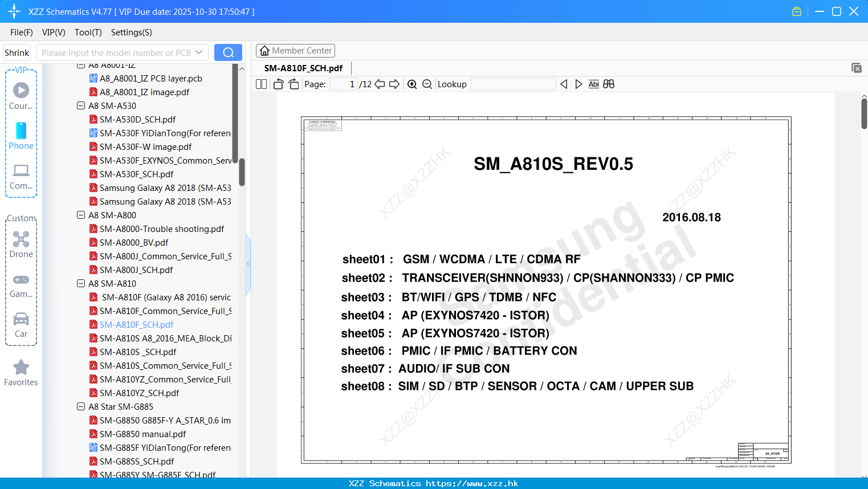This screenshot has height=489, width=868.
Task: Open SM-G885S_SCH.pdf
Action: [x=137, y=461]
